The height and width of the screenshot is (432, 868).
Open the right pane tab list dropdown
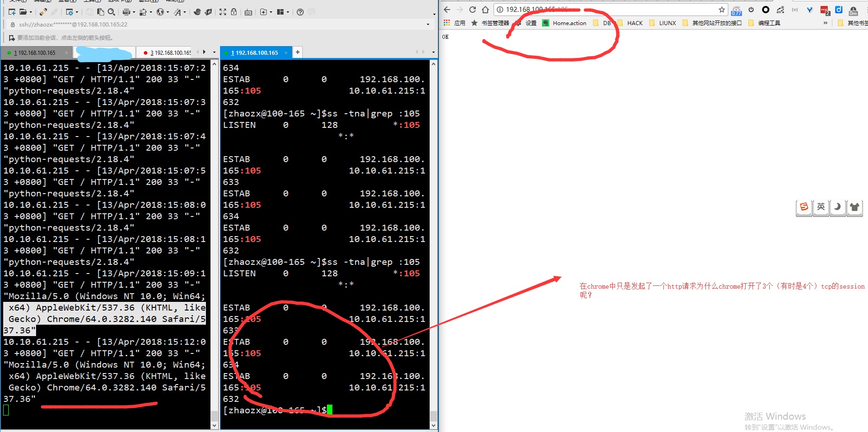(433, 53)
